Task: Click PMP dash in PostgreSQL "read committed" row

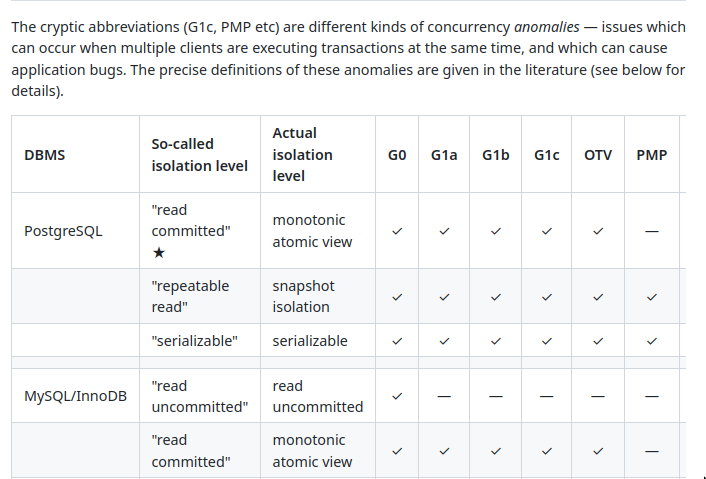Action: (652, 231)
